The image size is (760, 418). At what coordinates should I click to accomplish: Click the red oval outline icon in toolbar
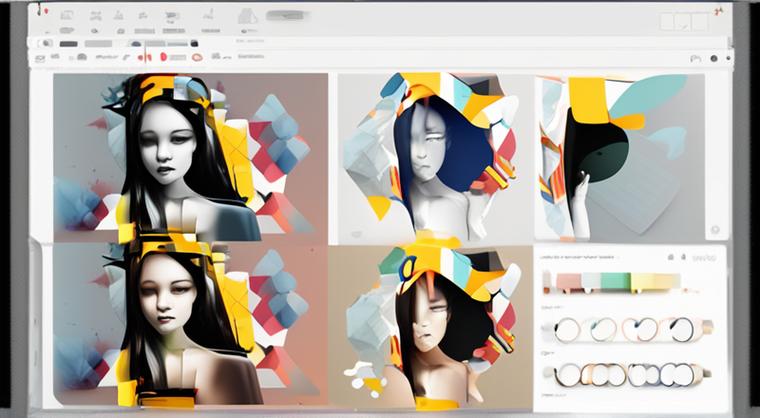[x=197, y=57]
